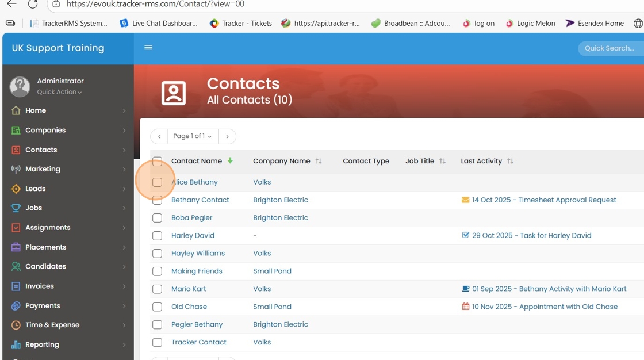The width and height of the screenshot is (644, 360).
Task: Click the Jobs trophy icon
Action: 16,208
